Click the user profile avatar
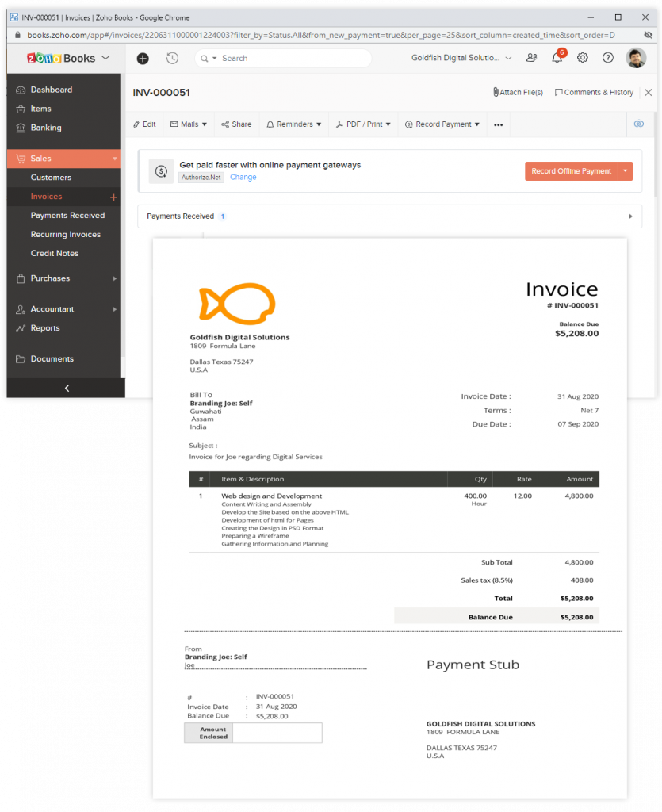Screen dimensions: 662x812 coord(636,58)
